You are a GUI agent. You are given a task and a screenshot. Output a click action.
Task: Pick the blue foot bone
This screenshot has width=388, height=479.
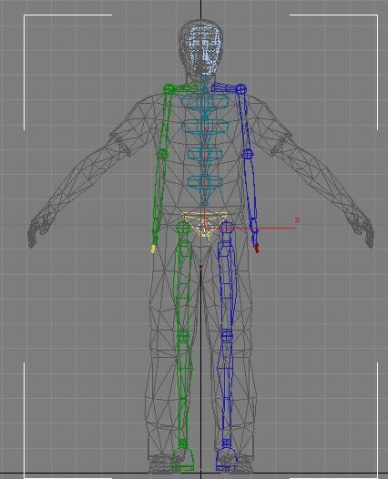pyautogui.click(x=226, y=460)
